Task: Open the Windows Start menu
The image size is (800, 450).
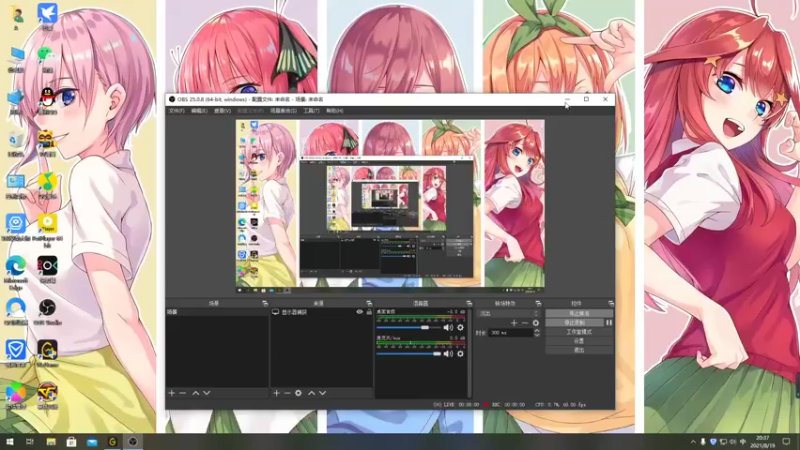Action: pyautogui.click(x=9, y=441)
